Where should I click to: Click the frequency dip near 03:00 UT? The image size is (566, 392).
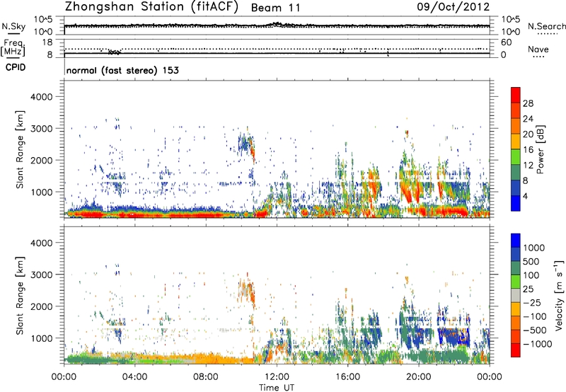coord(115,52)
